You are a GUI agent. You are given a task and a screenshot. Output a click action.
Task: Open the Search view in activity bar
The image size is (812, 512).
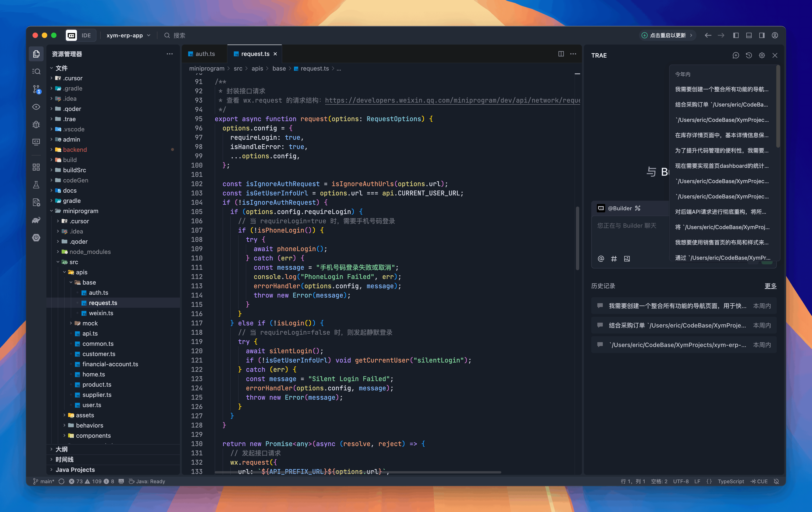tap(36, 71)
